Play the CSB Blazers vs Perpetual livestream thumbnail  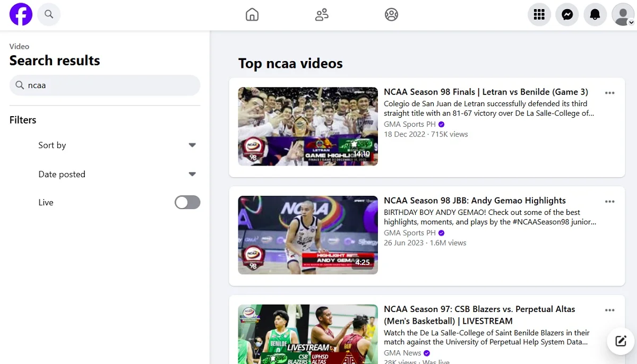tap(308, 334)
